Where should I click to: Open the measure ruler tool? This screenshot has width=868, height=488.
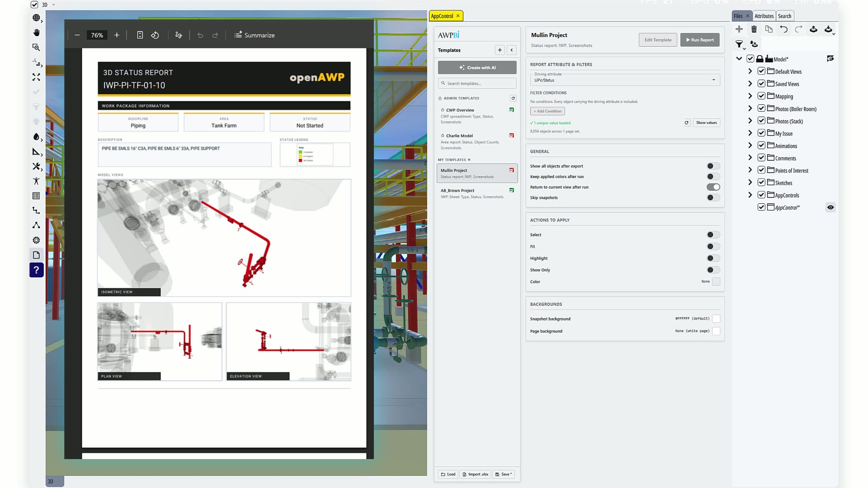pyautogui.click(x=36, y=152)
